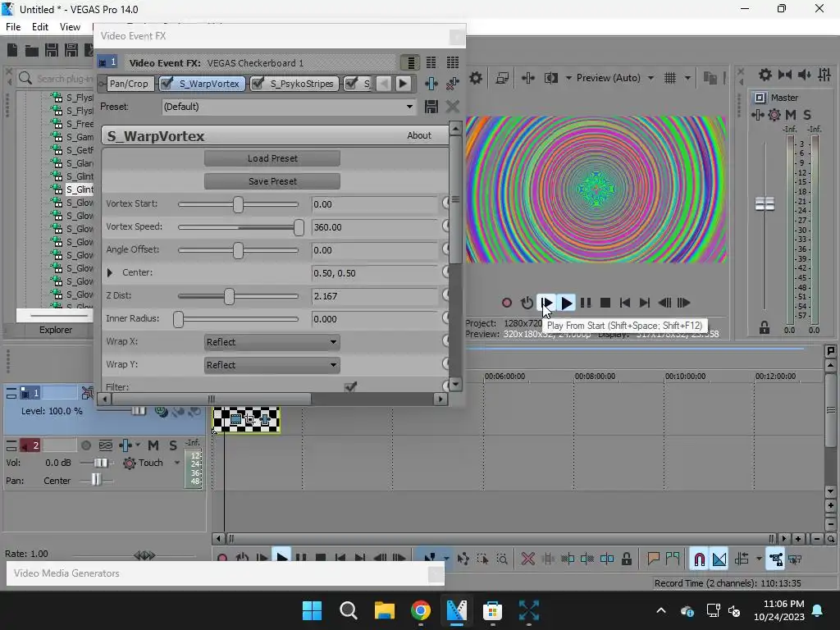Click the Downmix Output icon in Master Bus
The height and width of the screenshot is (630, 840).
785,75
